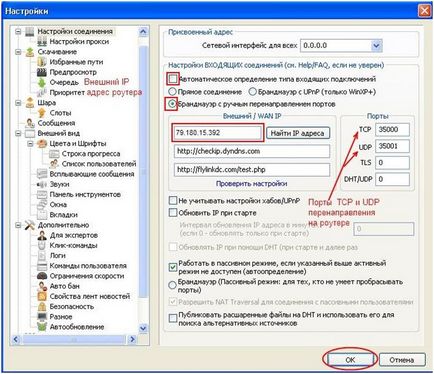The height and width of the screenshot is (374, 434).
Task: Click the Шара sharing icon
Action: pos(30,103)
